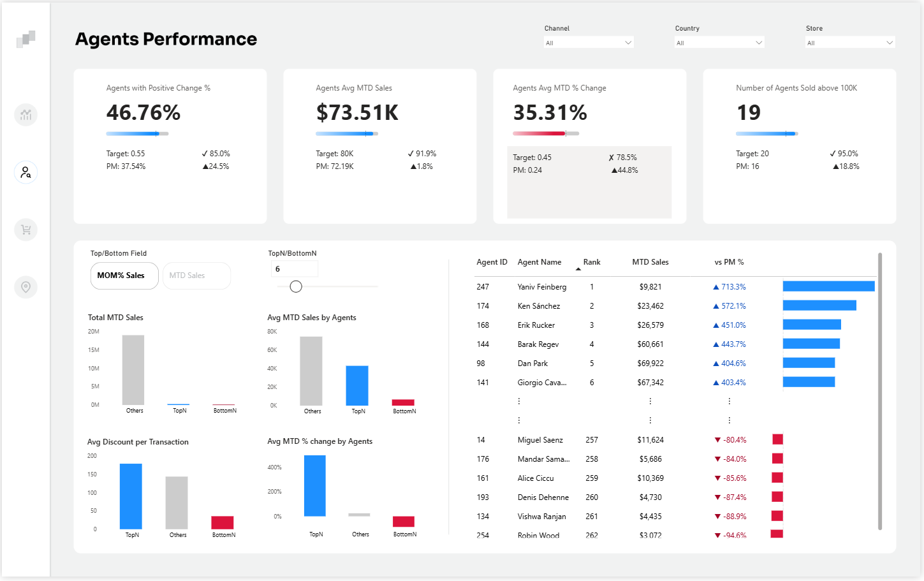Select the MTD Sales field option
924x581 pixels.
[196, 276]
